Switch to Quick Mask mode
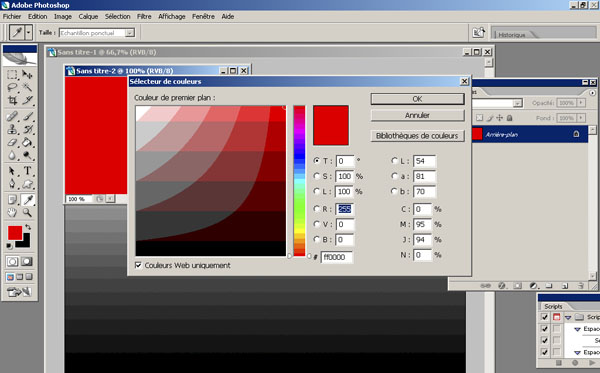 tap(26, 262)
